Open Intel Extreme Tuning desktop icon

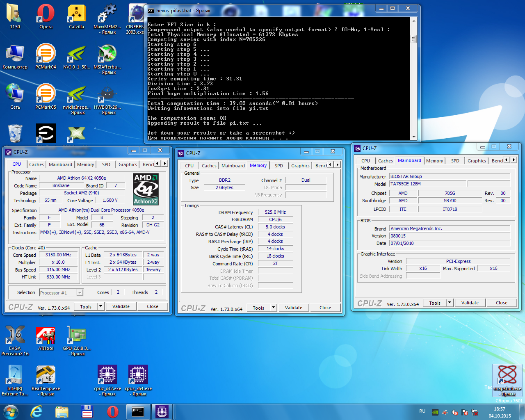click(15, 381)
